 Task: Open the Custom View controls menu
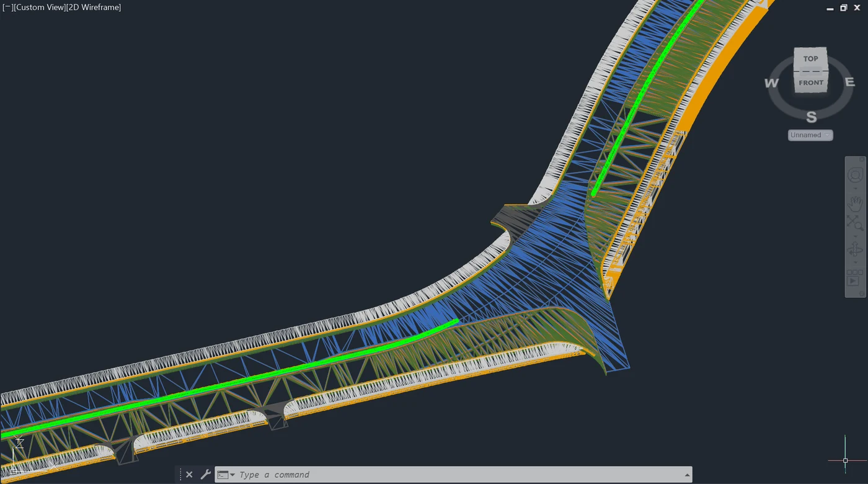pos(39,7)
